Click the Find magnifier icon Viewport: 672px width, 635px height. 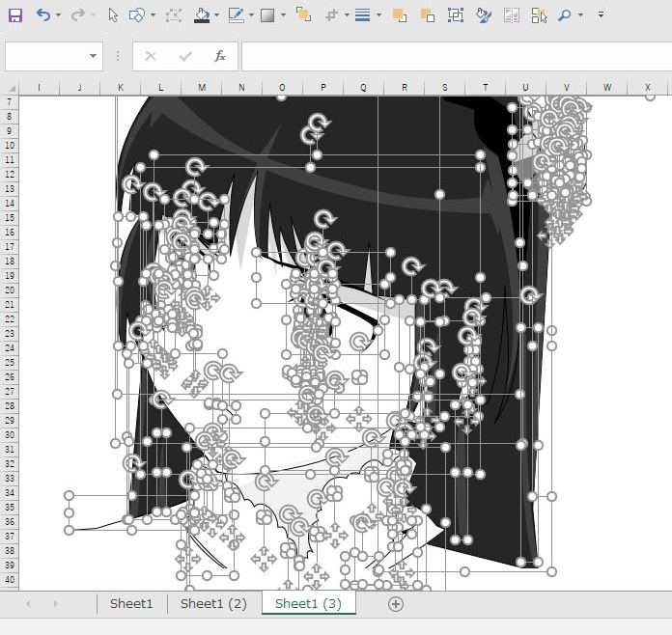click(x=565, y=15)
